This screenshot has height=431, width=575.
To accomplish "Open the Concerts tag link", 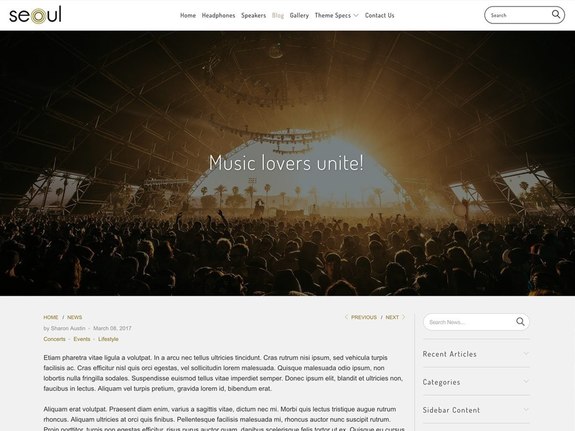I will coord(54,339).
